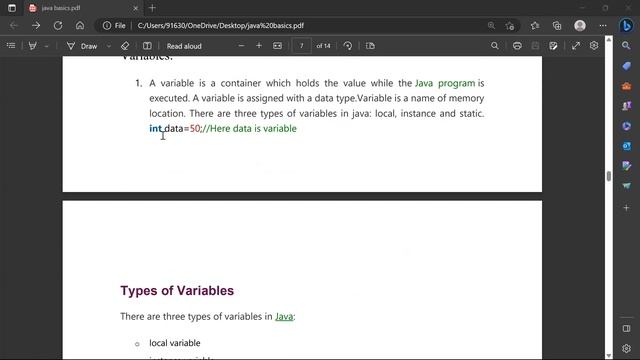
Task: Expand highlight color options dropdown
Action: pos(46,46)
